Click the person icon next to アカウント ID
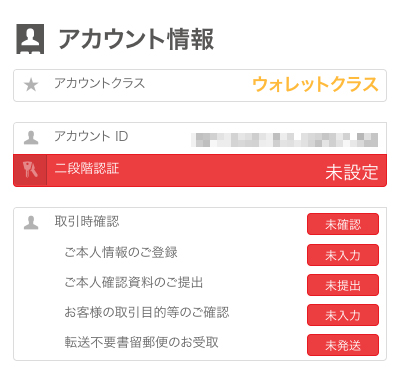 coord(31,138)
